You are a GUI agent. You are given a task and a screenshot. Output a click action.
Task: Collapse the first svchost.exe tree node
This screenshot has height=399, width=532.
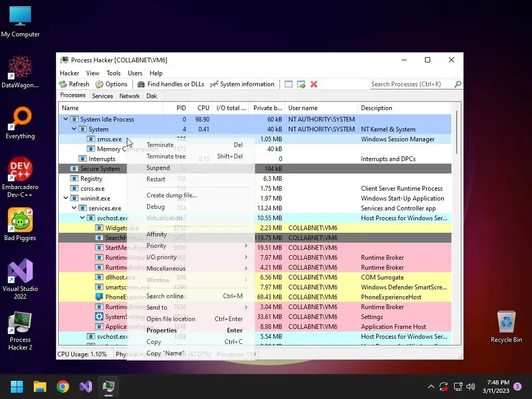point(83,218)
